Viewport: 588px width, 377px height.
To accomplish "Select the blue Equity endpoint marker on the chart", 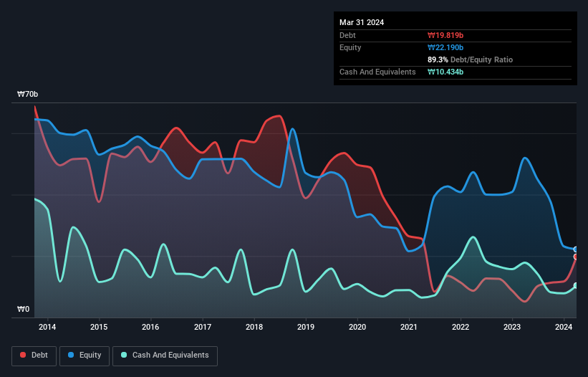I will click(x=576, y=249).
